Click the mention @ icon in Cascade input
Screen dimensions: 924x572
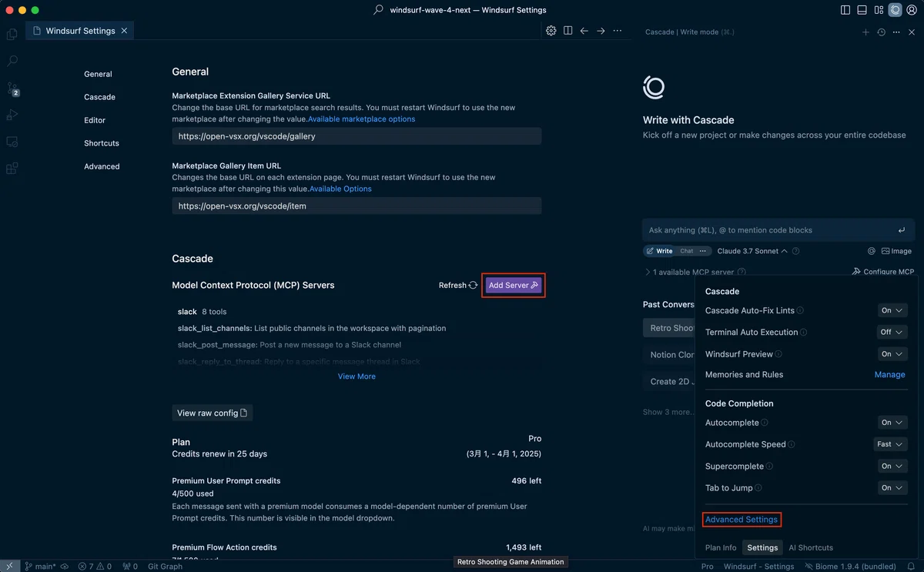[x=872, y=251]
